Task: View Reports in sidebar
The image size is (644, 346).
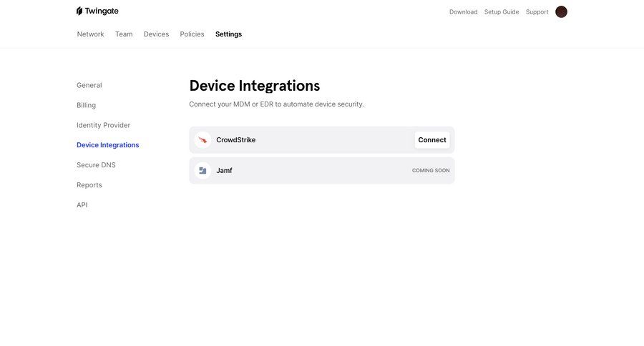Action: pyautogui.click(x=89, y=185)
